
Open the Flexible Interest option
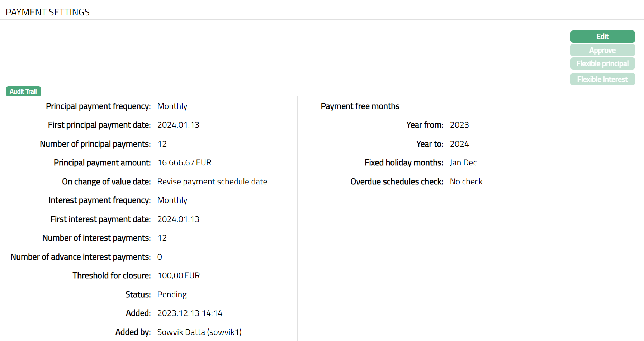tap(602, 79)
